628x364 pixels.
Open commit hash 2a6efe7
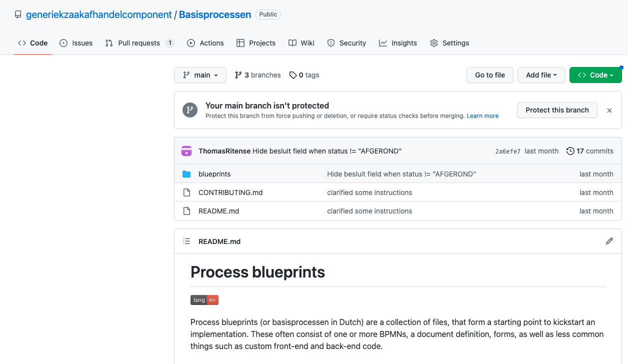507,151
